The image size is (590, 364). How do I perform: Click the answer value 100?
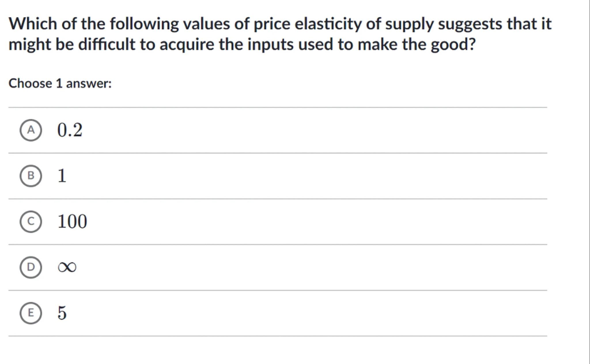coord(72,221)
